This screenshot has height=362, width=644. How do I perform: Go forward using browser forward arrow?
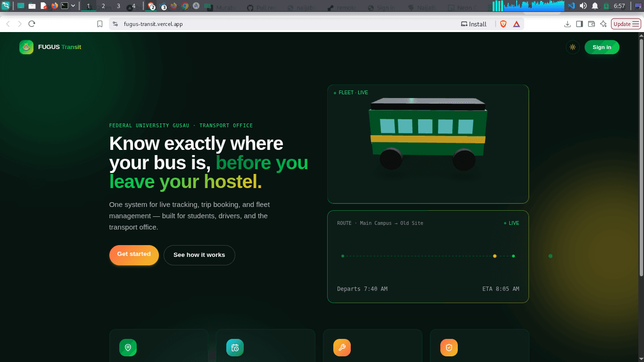pyautogui.click(x=20, y=24)
